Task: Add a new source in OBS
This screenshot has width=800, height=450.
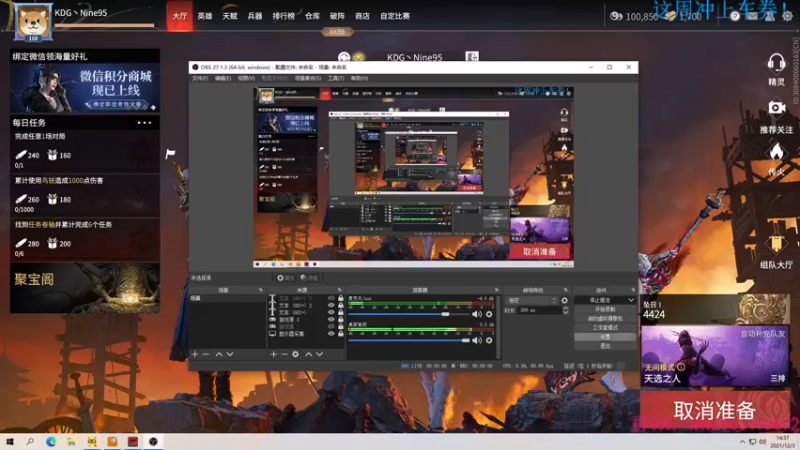Action: point(273,354)
